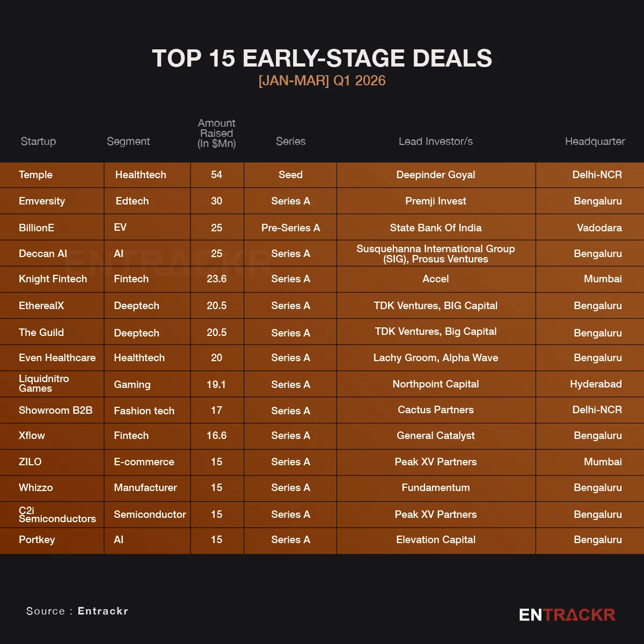
Task: Select the State Bank Of India cell
Action: point(435,228)
